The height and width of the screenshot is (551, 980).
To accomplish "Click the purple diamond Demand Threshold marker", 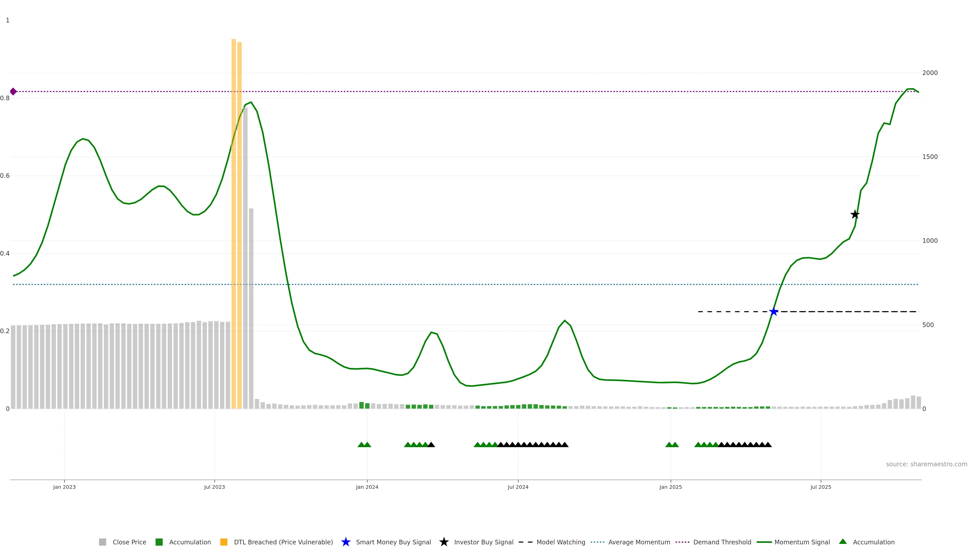I will [13, 91].
